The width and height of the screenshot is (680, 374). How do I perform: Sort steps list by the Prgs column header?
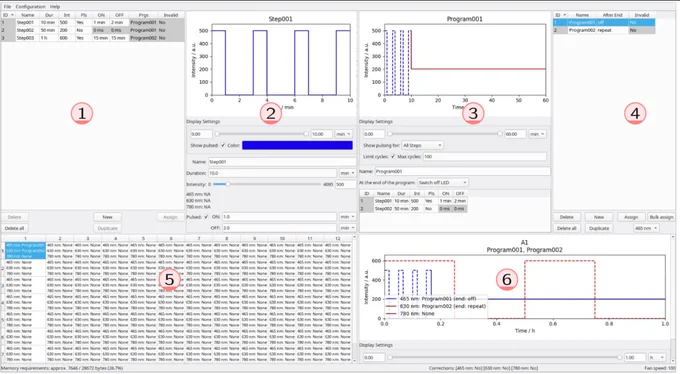144,15
